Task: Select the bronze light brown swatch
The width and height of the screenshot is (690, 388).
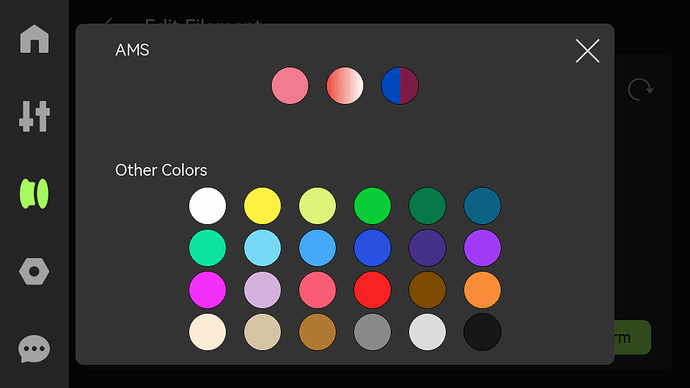Action: (x=317, y=332)
